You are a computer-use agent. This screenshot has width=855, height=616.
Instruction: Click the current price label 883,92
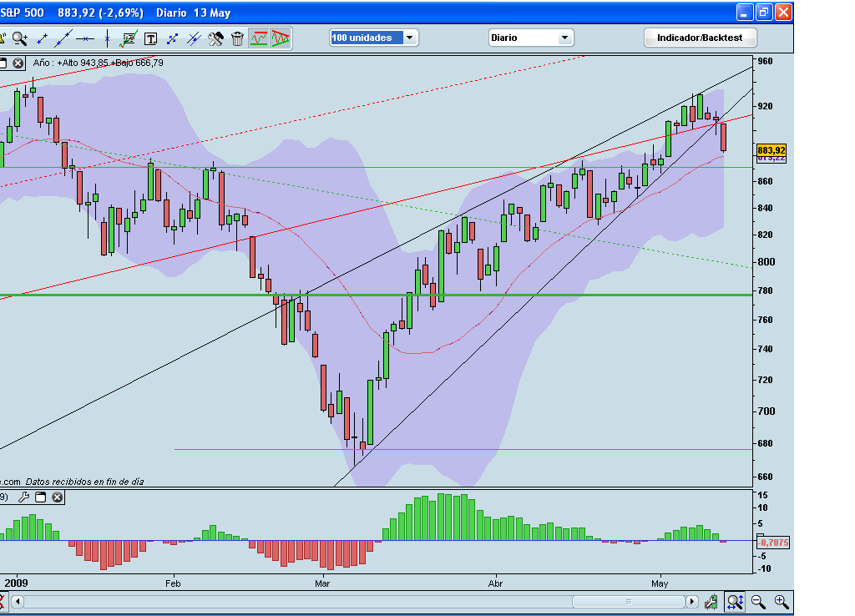coord(771,150)
